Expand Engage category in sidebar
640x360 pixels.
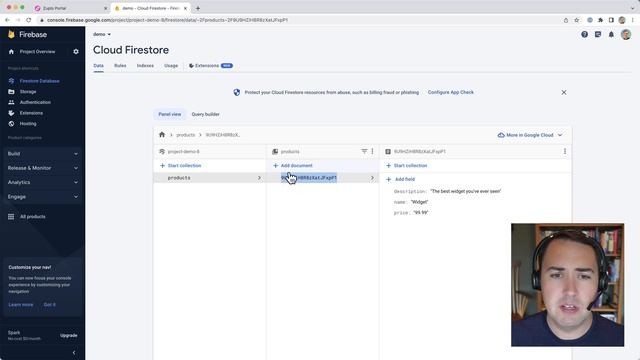pyautogui.click(x=42, y=197)
